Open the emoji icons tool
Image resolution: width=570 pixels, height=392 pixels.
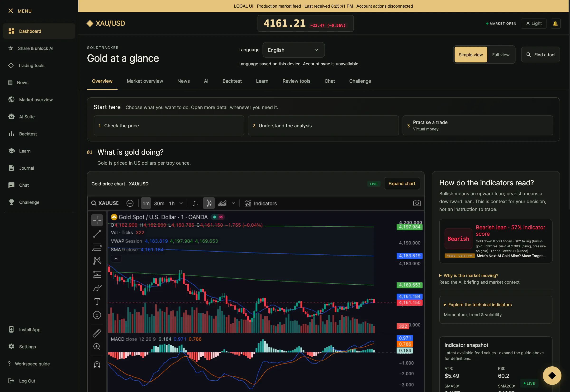(x=97, y=315)
